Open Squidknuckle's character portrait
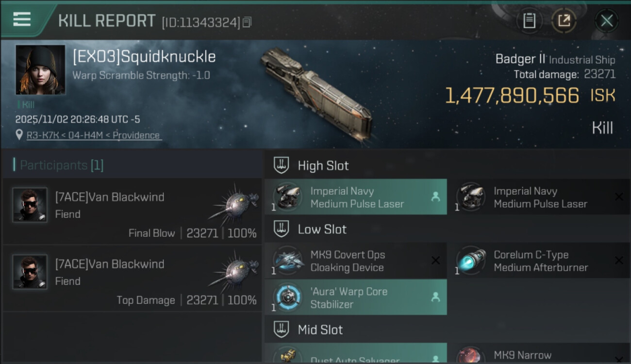The height and width of the screenshot is (364, 631). coord(40,69)
